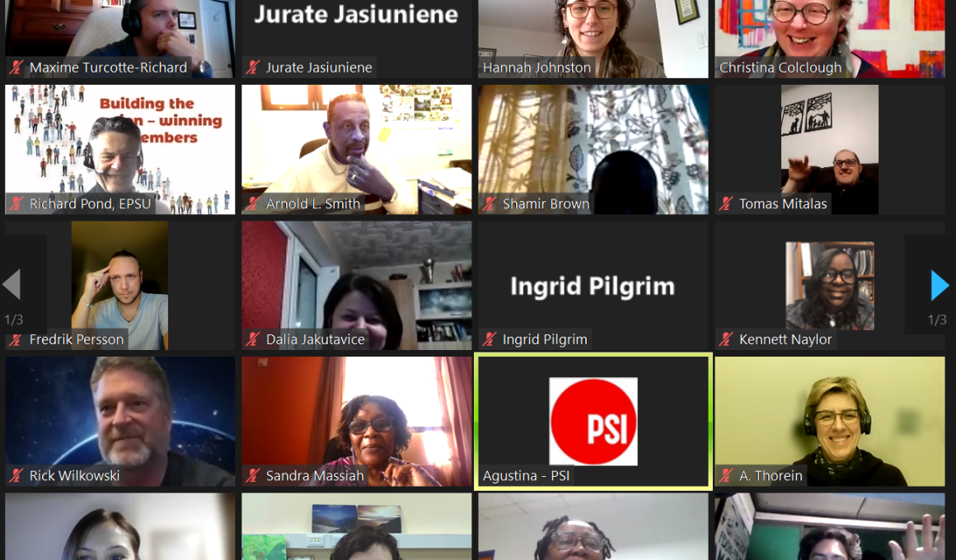Viewport: 956px width, 560px height.
Task: Go to the next gallery page with the blue arrow
Action: coord(940,286)
